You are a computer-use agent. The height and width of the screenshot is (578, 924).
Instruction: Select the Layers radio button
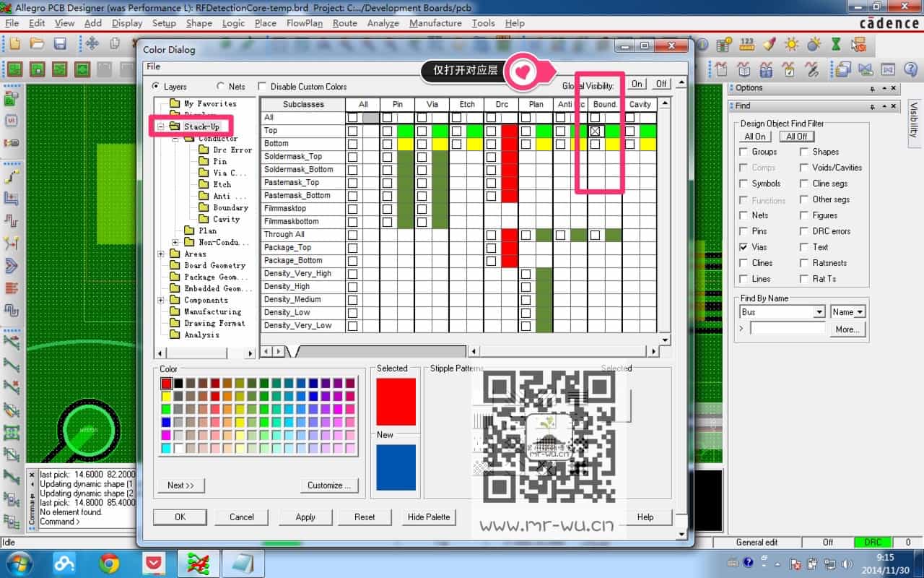(x=157, y=86)
